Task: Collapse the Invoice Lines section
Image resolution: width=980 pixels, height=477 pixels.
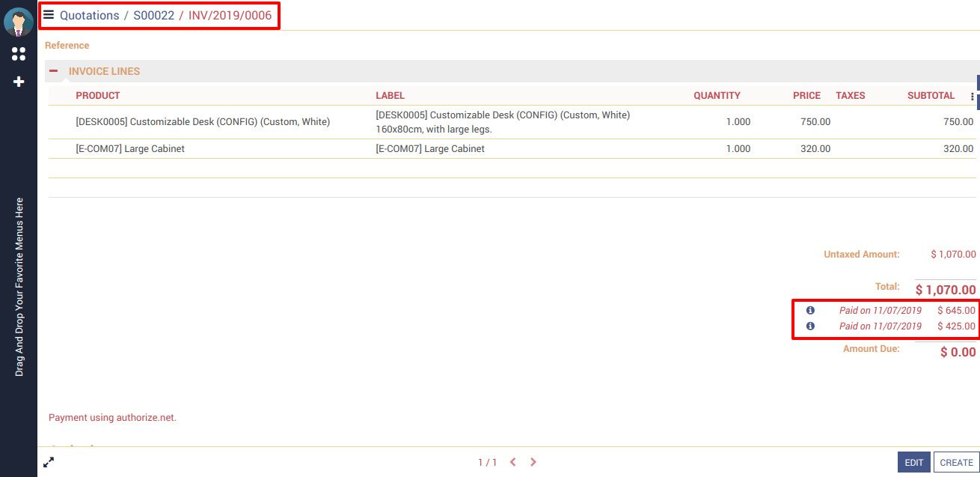Action: click(x=53, y=71)
